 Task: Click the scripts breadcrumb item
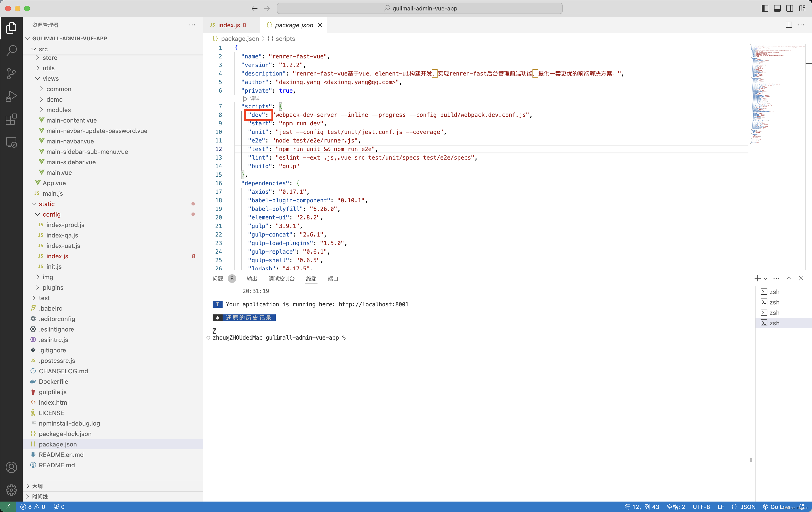[x=281, y=39]
